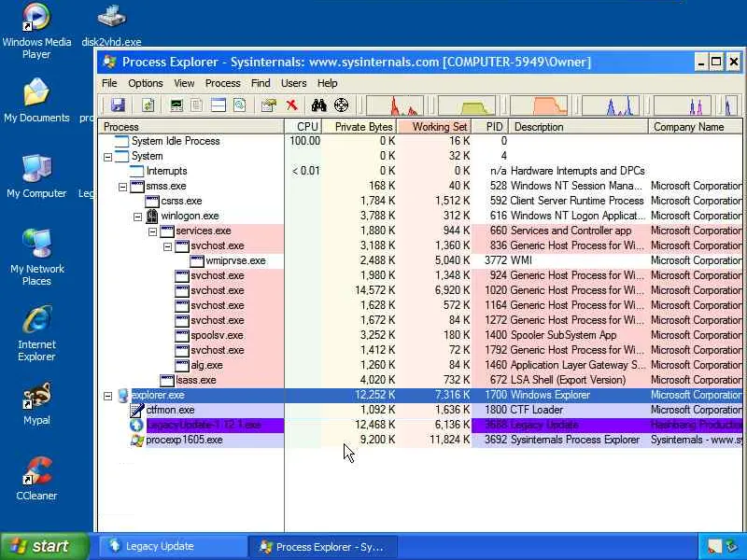Open Properties toolbar icon

[269, 105]
